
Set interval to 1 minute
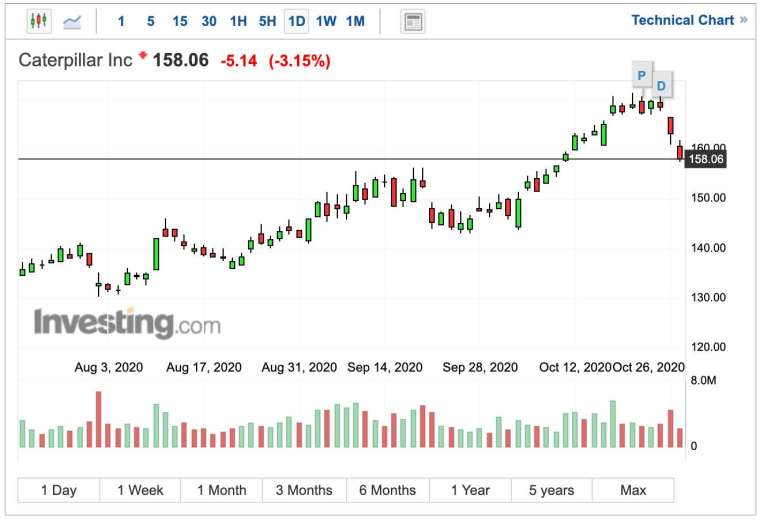121,21
